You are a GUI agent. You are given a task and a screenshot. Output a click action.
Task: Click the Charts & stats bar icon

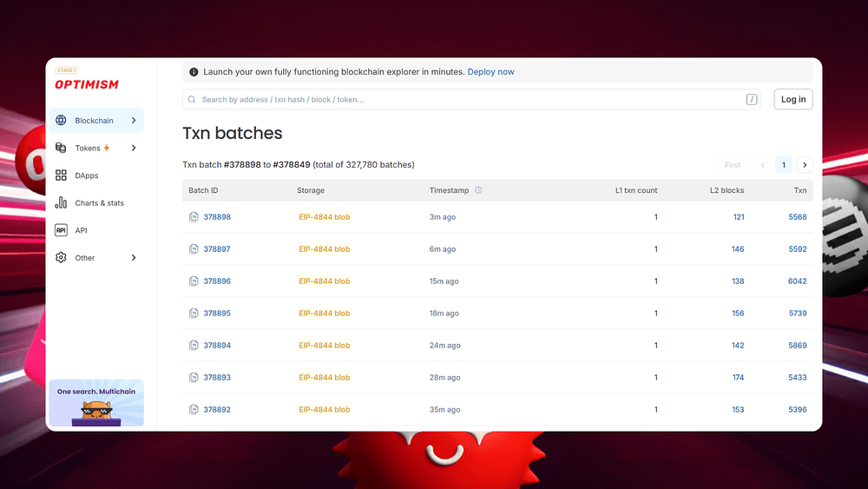tap(61, 202)
